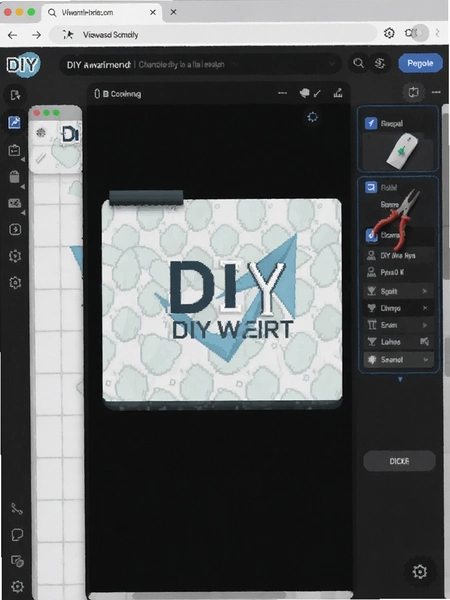Open search magnifier icon in header
This screenshot has width=450, height=600.
pos(358,63)
